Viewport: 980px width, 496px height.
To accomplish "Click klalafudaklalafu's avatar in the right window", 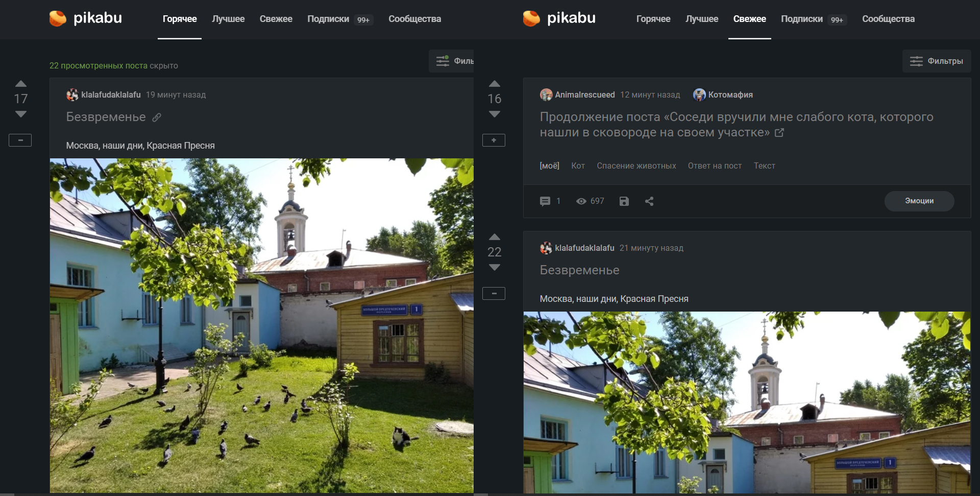I will tap(546, 248).
